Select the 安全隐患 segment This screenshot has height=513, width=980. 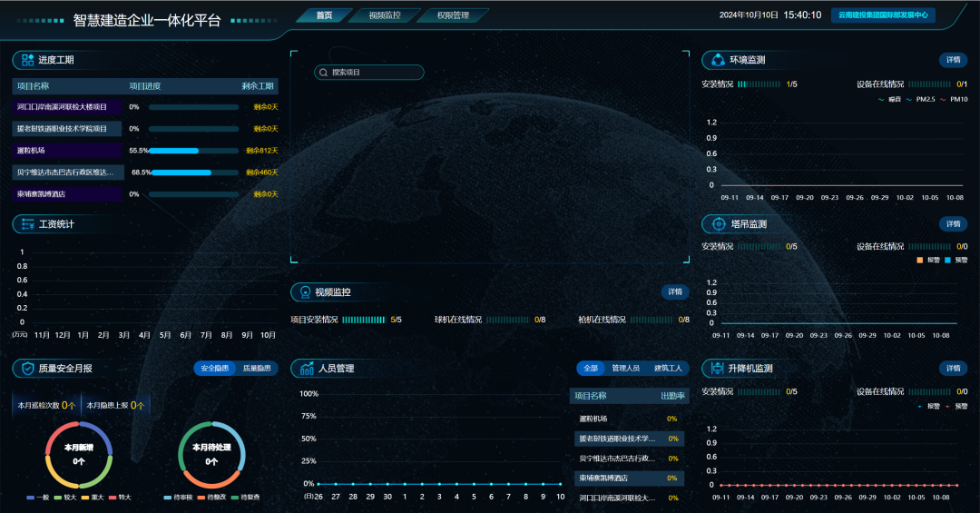[214, 369]
